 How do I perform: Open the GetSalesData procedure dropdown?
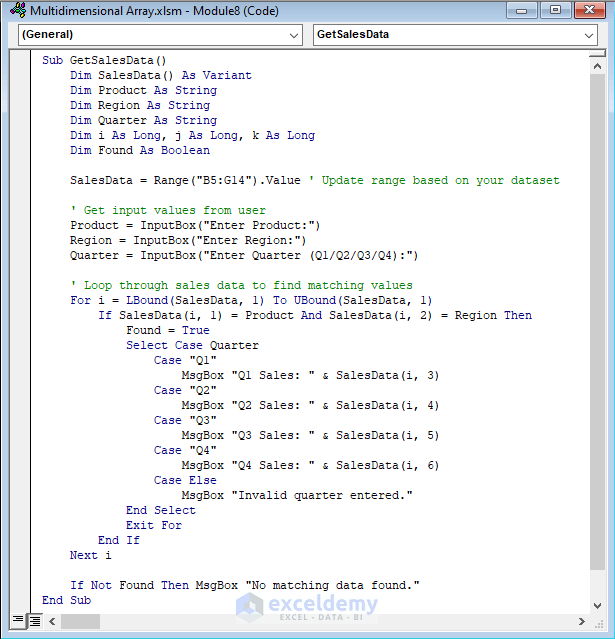[455, 35]
